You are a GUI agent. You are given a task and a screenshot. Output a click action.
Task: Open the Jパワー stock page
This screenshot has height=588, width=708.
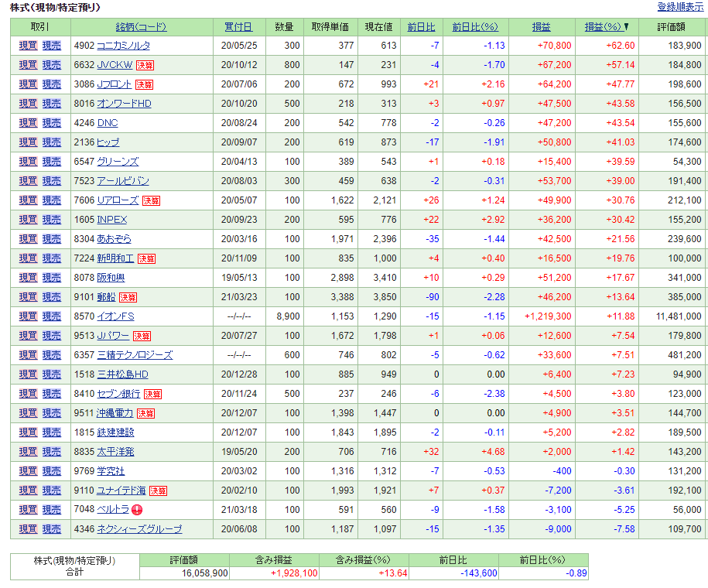click(x=113, y=336)
